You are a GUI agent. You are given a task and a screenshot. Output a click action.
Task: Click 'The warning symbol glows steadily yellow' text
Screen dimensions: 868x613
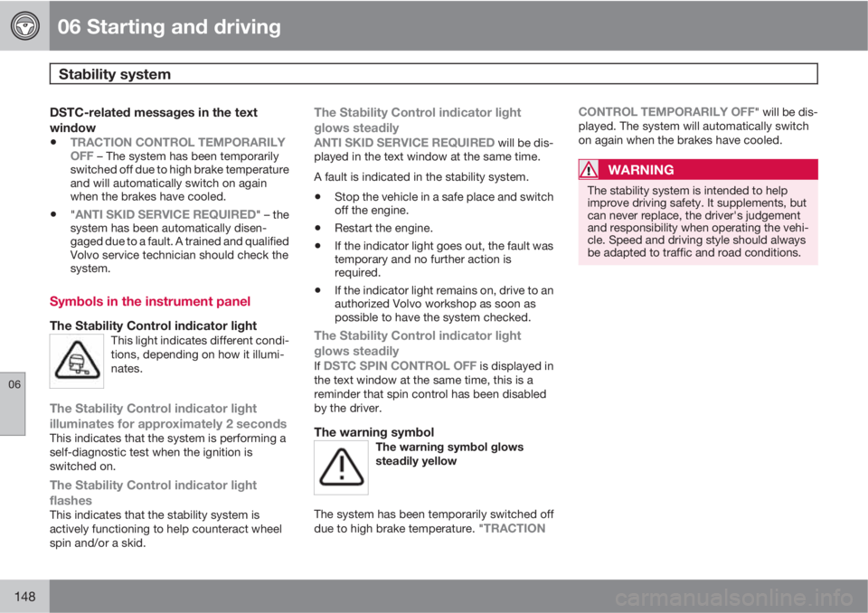tap(449, 454)
